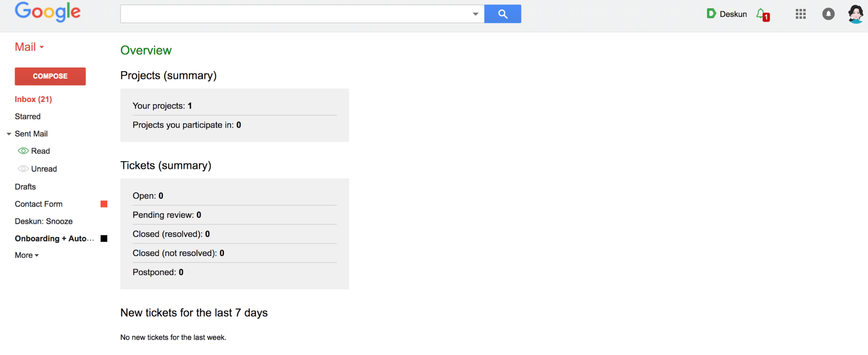Image resolution: width=868 pixels, height=355 pixels.
Task: Open the Inbox (21) folder
Action: 33,99
